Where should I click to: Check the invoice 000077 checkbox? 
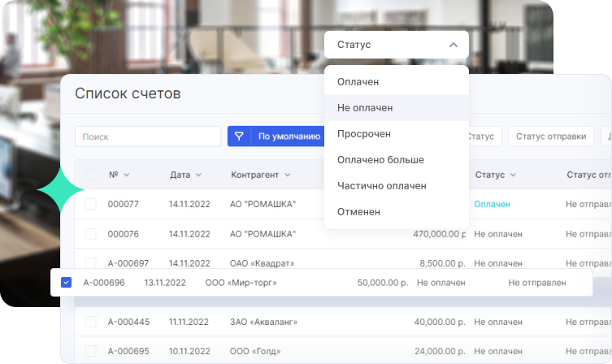(90, 204)
